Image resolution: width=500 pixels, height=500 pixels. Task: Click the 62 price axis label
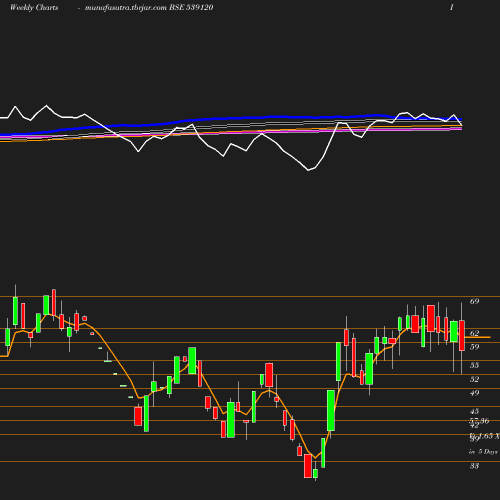[474, 333]
